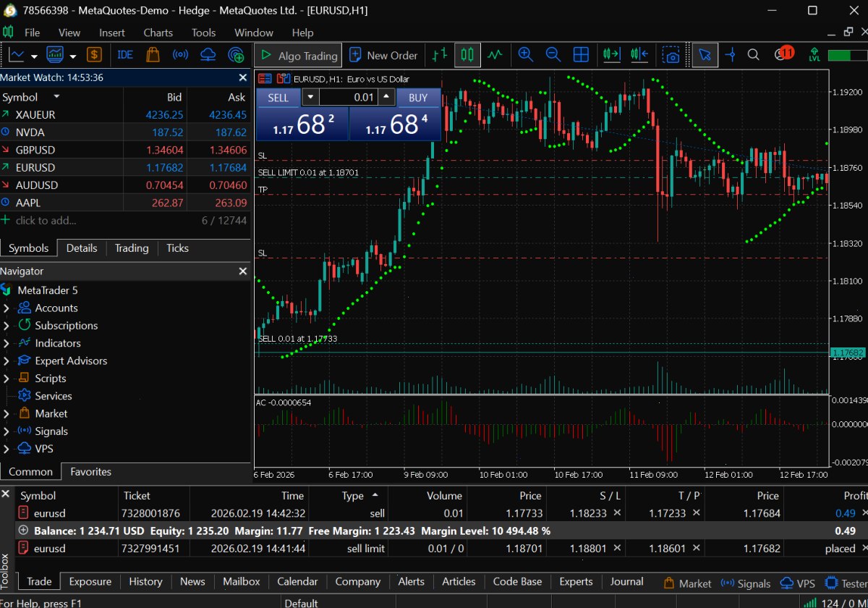Select the NVDA row in Market Watch
868x608 pixels.
coord(125,132)
